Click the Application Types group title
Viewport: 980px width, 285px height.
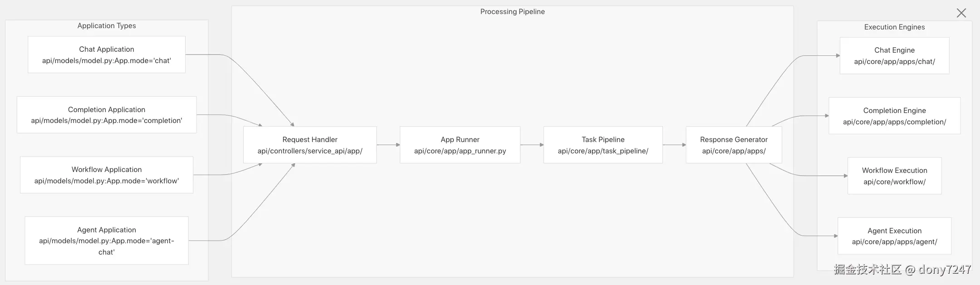point(107,26)
